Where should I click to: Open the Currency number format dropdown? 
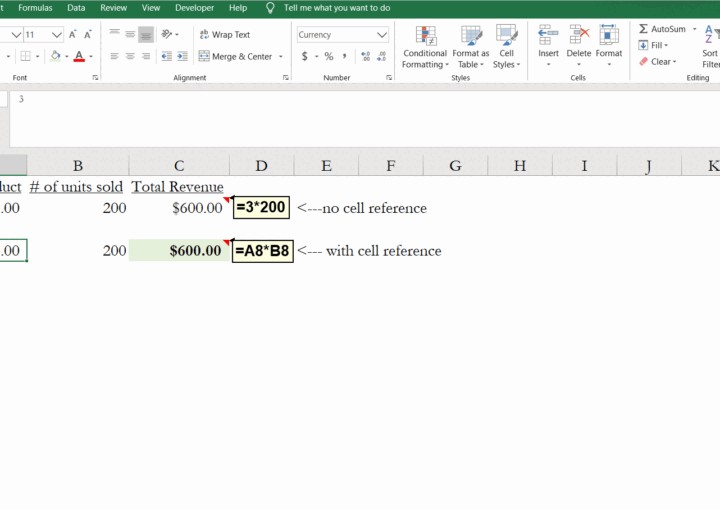point(382,34)
